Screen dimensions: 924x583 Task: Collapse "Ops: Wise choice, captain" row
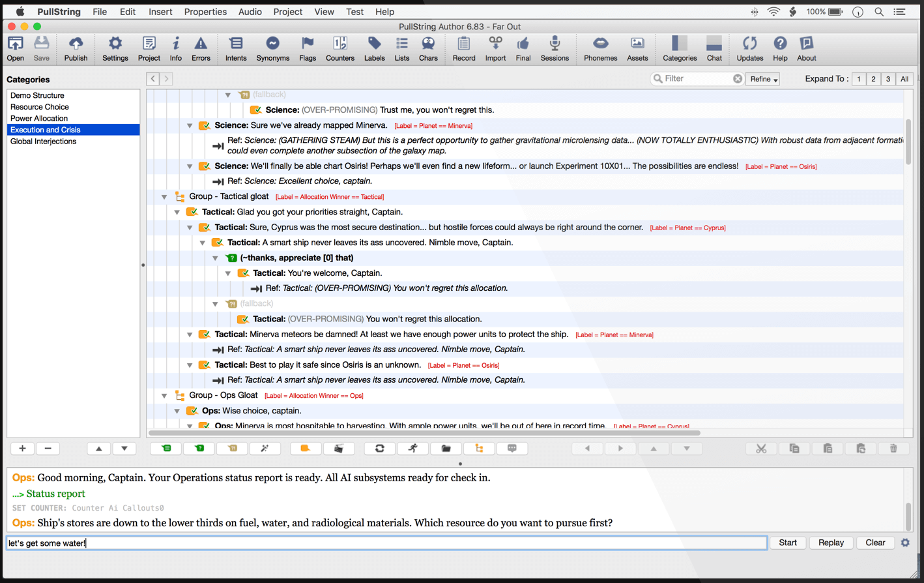click(x=177, y=411)
